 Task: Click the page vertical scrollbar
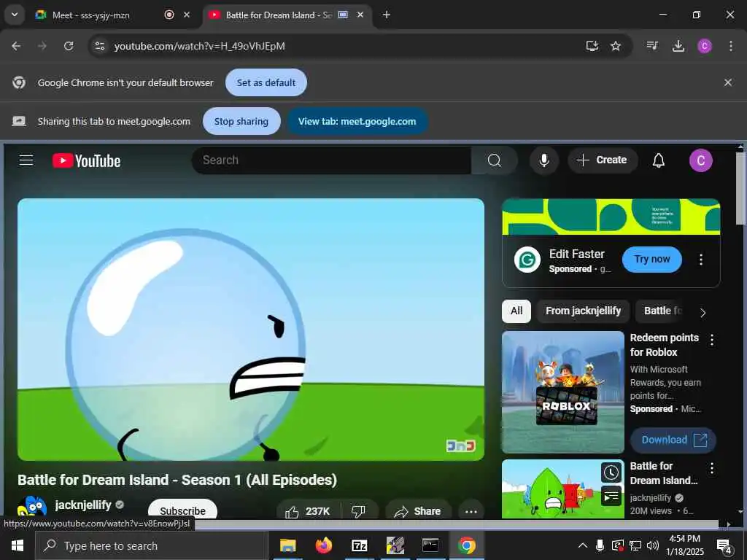pyautogui.click(x=740, y=188)
